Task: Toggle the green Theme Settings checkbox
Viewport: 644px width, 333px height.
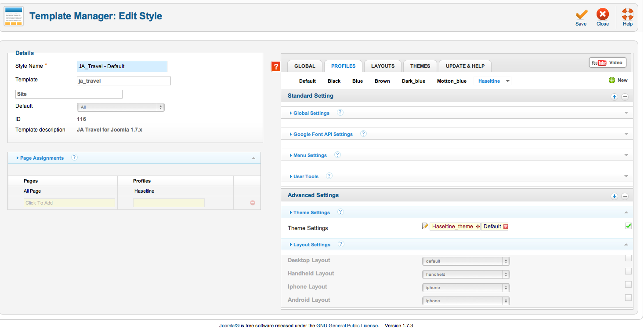Action: [x=628, y=226]
